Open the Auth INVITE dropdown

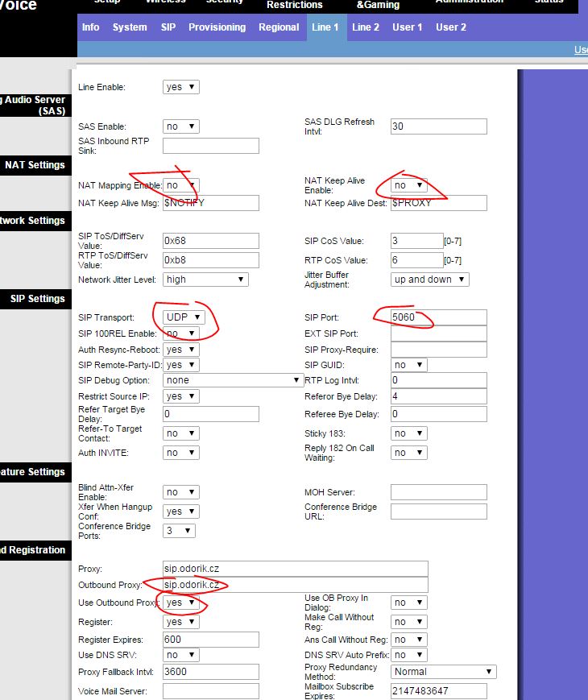click(x=180, y=453)
